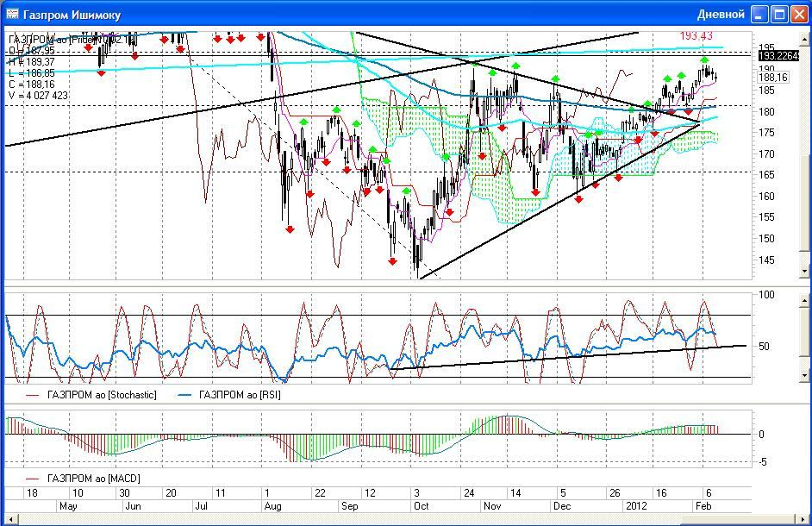812x526 pixels.
Task: Click the 2012 year label on the time axis
Action: [x=636, y=506]
